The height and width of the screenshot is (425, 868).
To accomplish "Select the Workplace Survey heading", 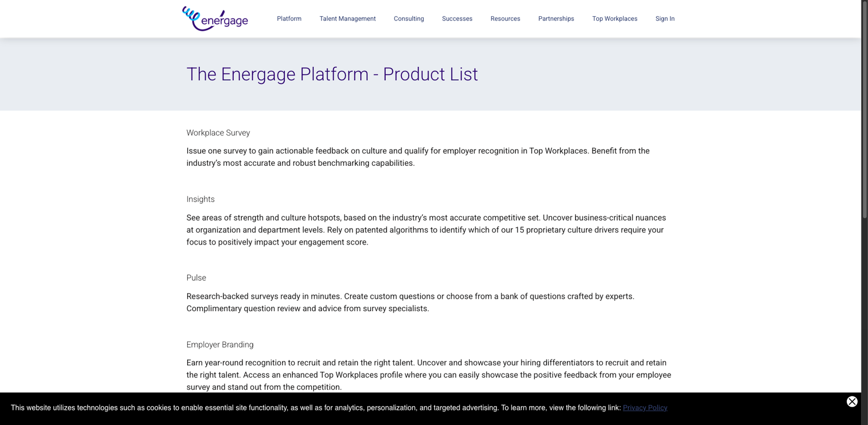I will point(218,133).
